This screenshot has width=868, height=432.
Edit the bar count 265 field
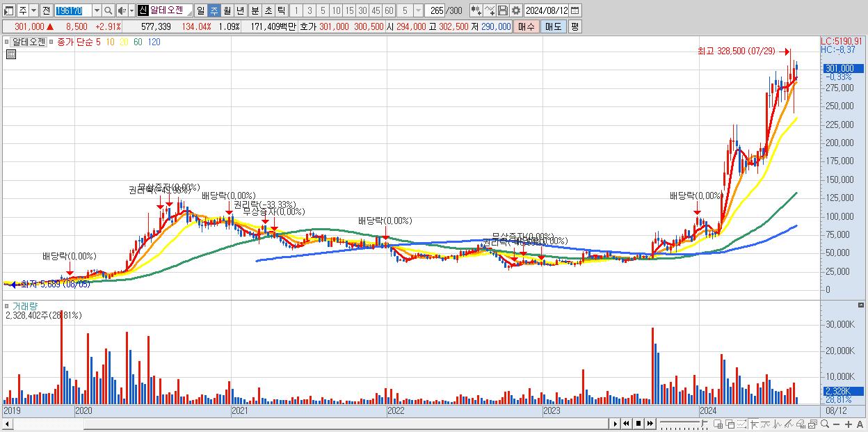pyautogui.click(x=436, y=10)
